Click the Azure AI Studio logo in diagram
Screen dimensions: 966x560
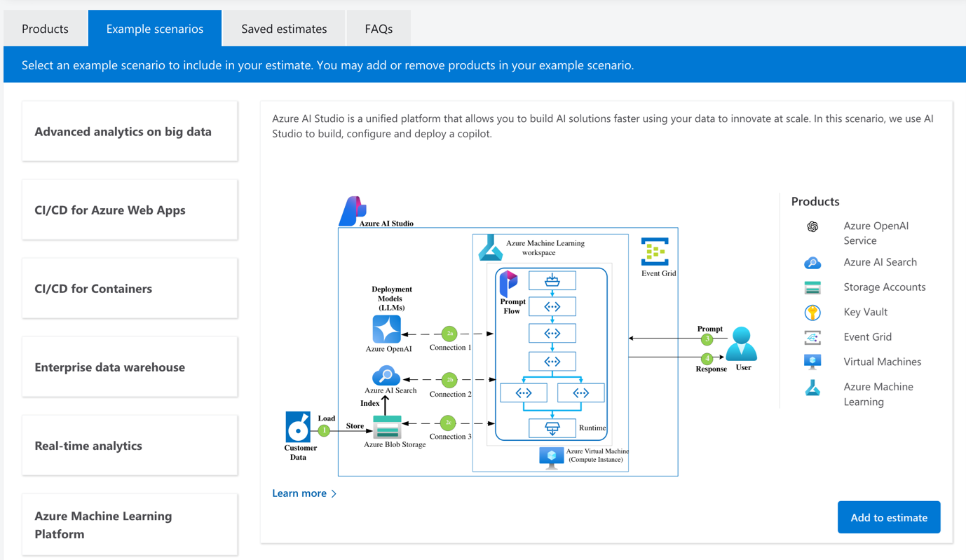[x=353, y=211]
